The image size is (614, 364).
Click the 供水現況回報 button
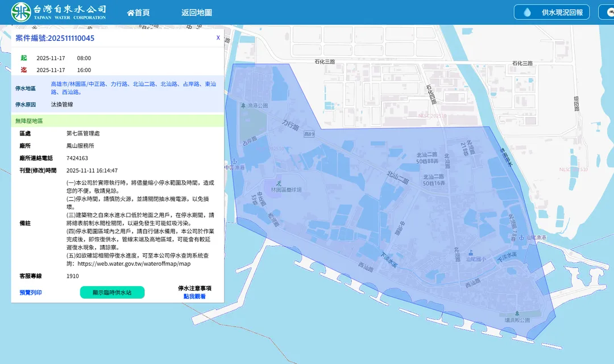[551, 12]
